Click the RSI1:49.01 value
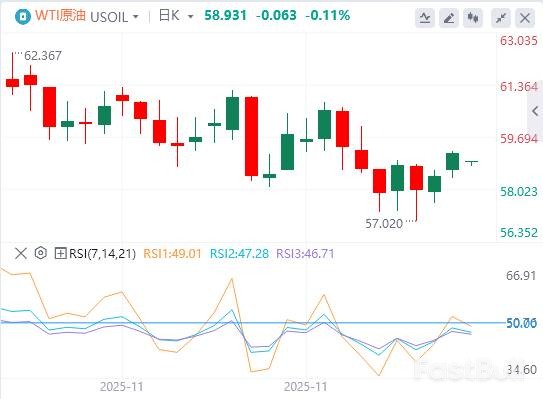The height and width of the screenshot is (399, 543). click(172, 254)
